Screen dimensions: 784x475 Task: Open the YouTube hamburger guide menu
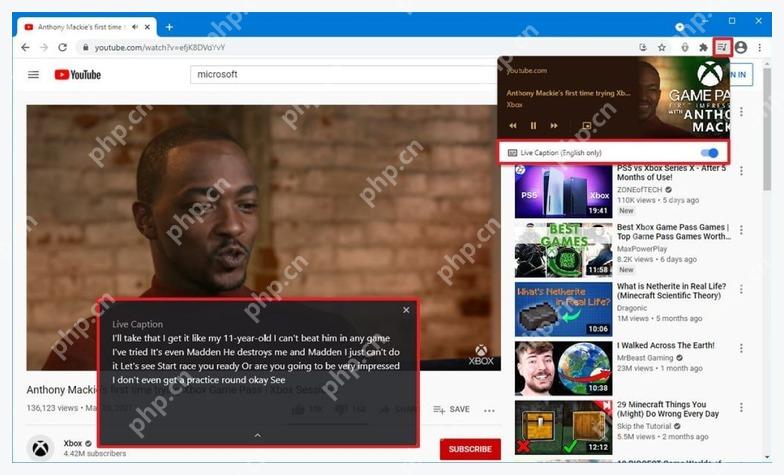34,74
